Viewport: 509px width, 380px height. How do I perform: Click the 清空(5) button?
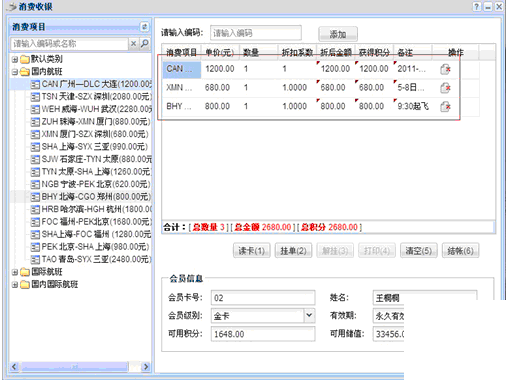418,251
